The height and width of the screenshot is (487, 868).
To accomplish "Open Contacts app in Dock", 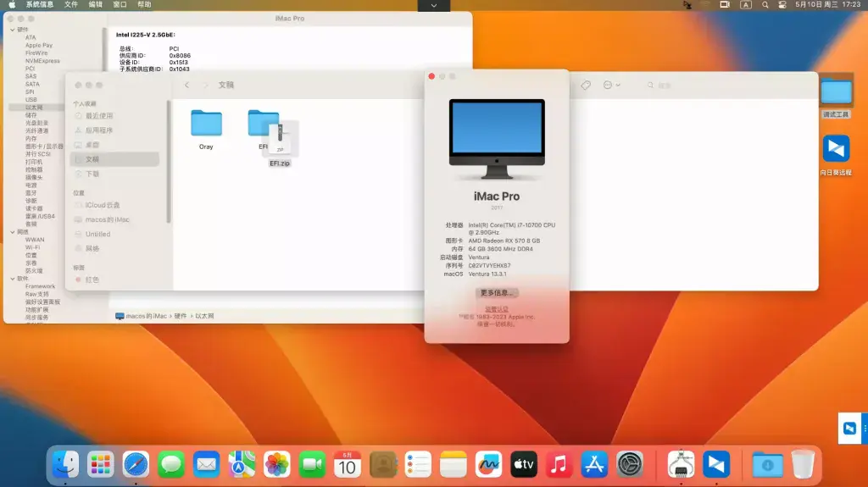I will click(383, 464).
